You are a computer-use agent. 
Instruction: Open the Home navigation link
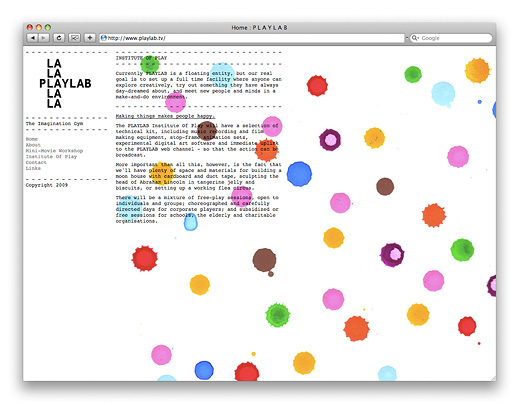click(x=32, y=139)
